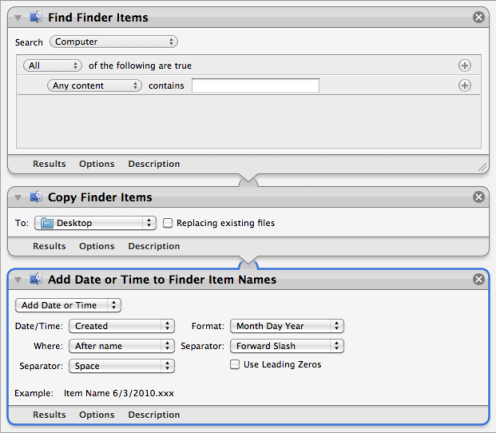The width and height of the screenshot is (496, 433).
Task: Click the Find Finder Items title
Action: point(98,17)
